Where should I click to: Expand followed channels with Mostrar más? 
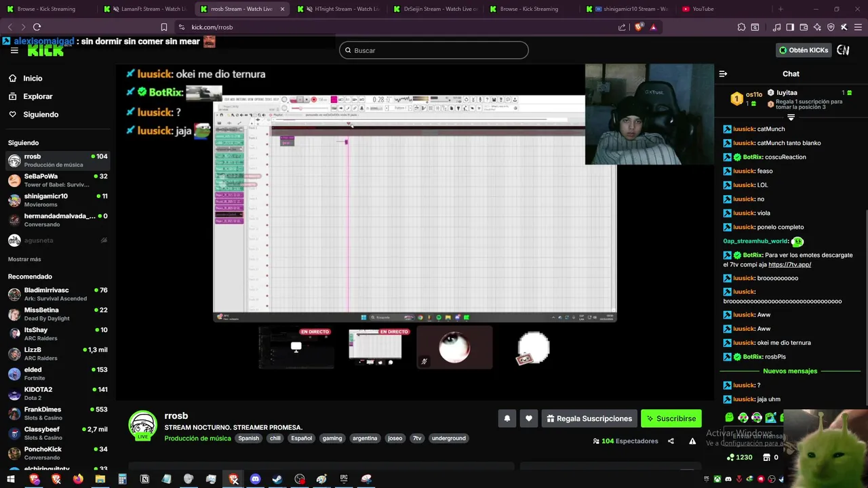click(x=24, y=259)
